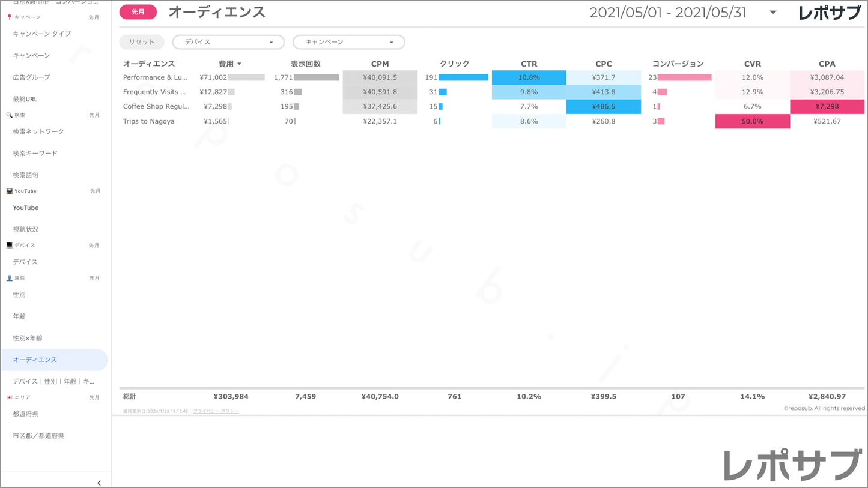Click the レポサブ logo in the header

coord(829,13)
